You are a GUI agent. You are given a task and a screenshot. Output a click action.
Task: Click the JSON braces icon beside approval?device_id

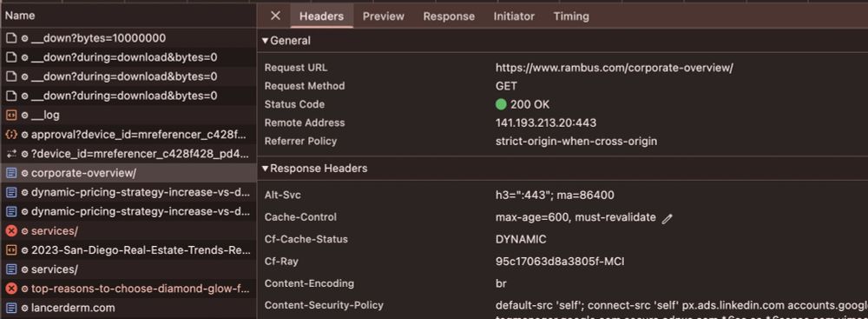(11, 134)
